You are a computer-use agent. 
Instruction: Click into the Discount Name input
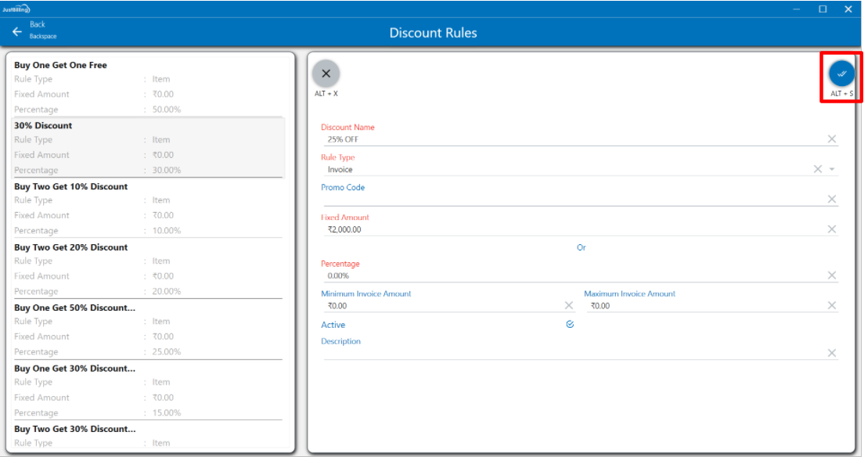pyautogui.click(x=571, y=139)
